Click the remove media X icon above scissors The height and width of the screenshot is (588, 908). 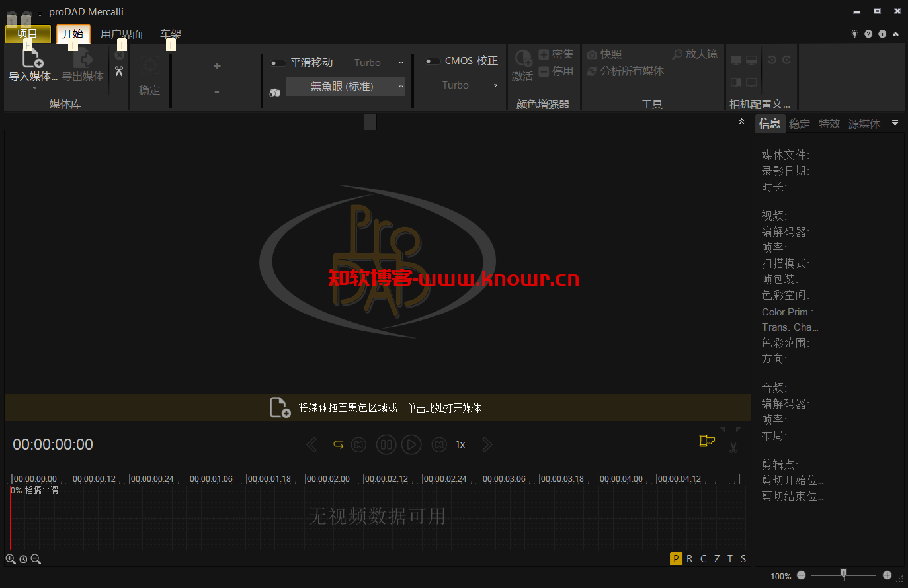(119, 55)
